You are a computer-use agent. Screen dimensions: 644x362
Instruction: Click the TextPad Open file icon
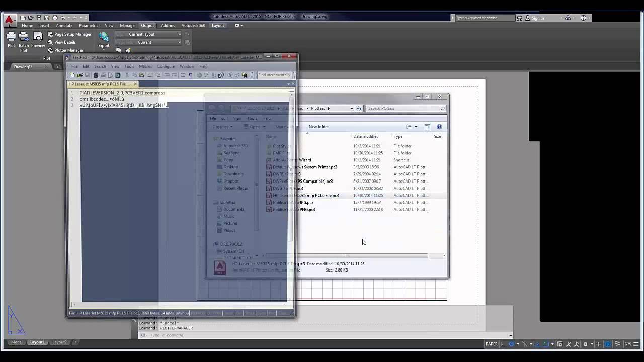[79, 75]
